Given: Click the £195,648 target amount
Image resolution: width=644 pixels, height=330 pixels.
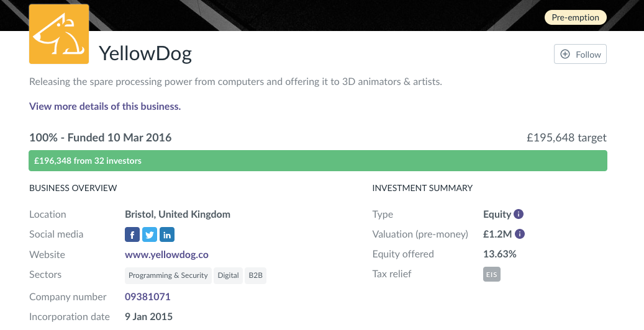Looking at the screenshot, I should 566,138.
